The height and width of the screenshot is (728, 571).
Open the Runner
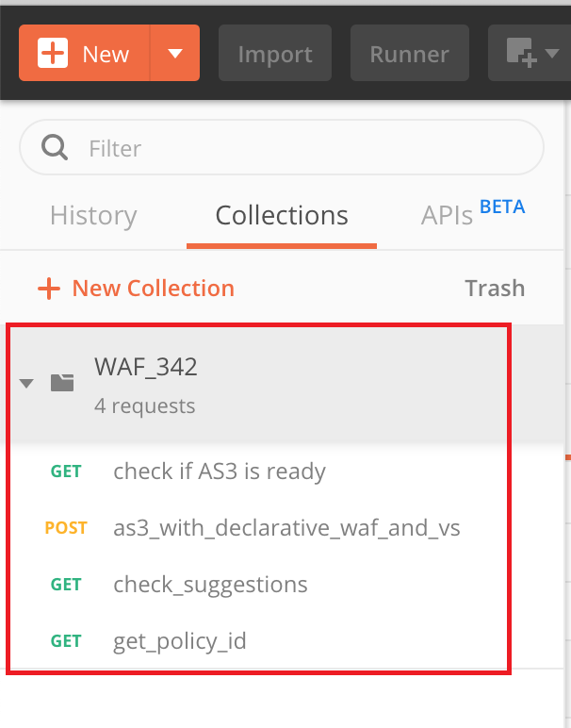[410, 53]
